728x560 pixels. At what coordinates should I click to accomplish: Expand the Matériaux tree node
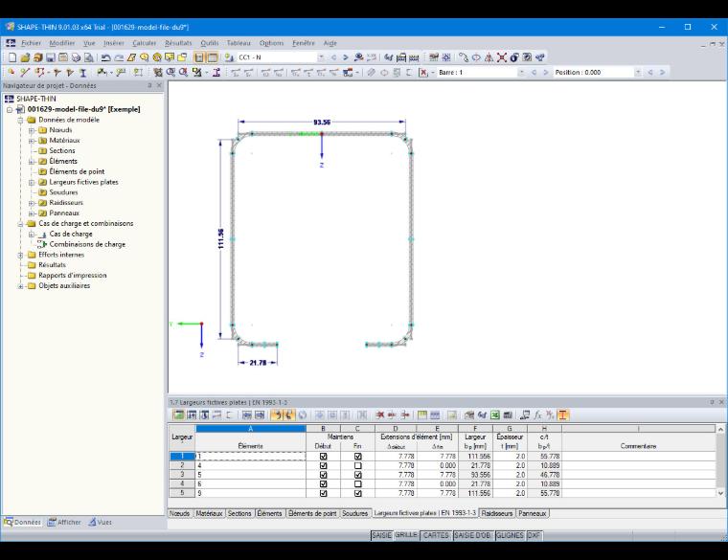coord(31,141)
